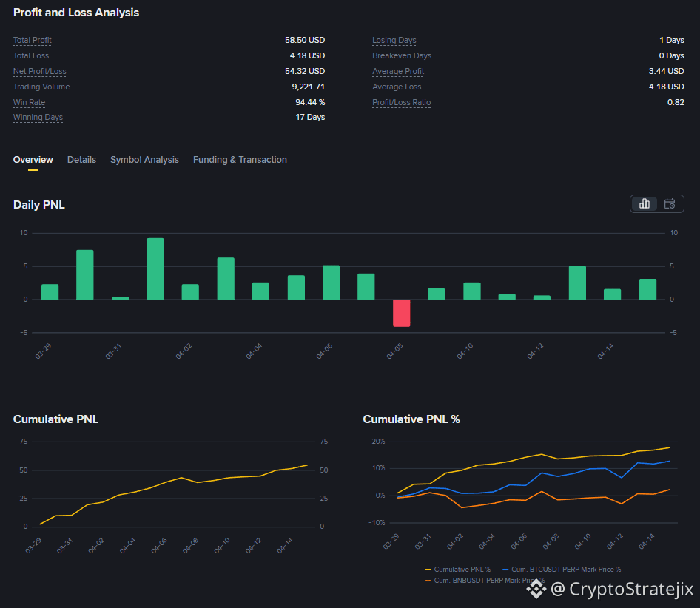This screenshot has width=700, height=608.
Task: Select the 03-29 green bar in Daily PNL
Action: 50,291
